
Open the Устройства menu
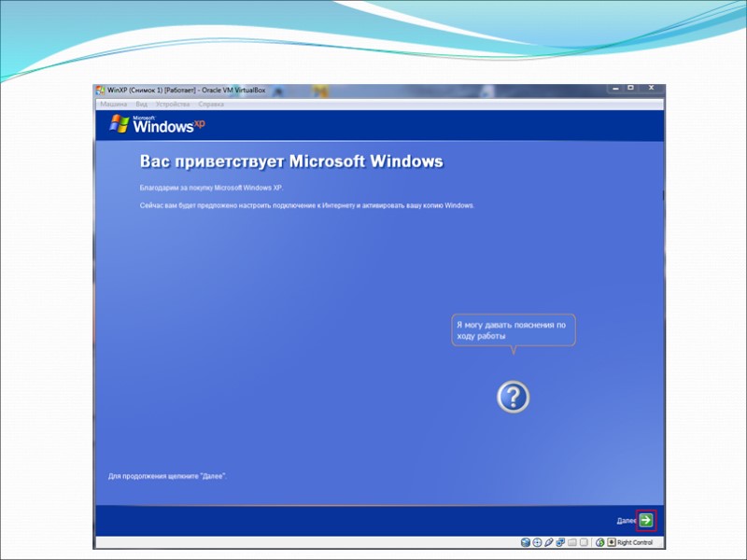(173, 105)
